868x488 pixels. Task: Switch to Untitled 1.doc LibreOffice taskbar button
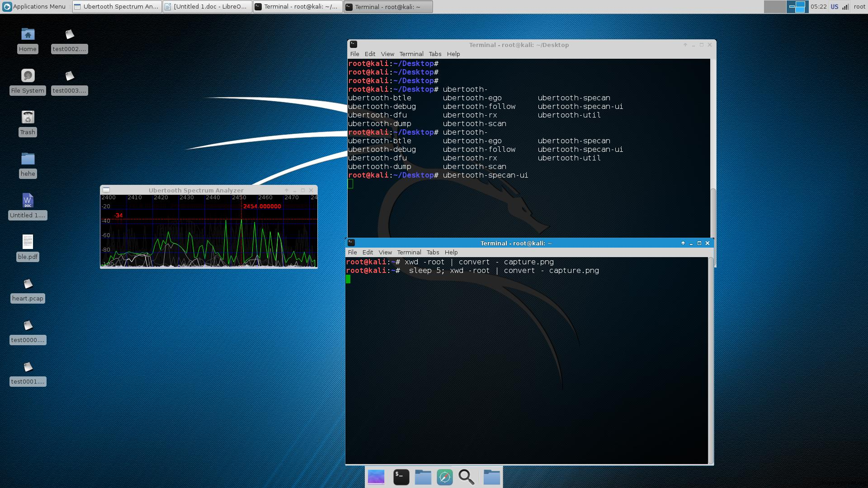pos(207,7)
